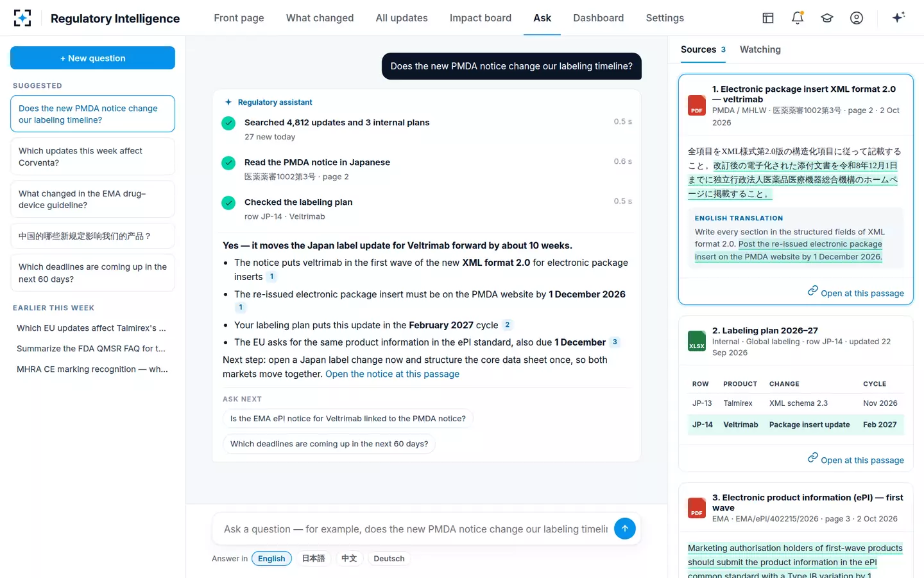This screenshot has width=924, height=578.
Task: Click the graduation cap learning icon
Action: [x=827, y=18]
